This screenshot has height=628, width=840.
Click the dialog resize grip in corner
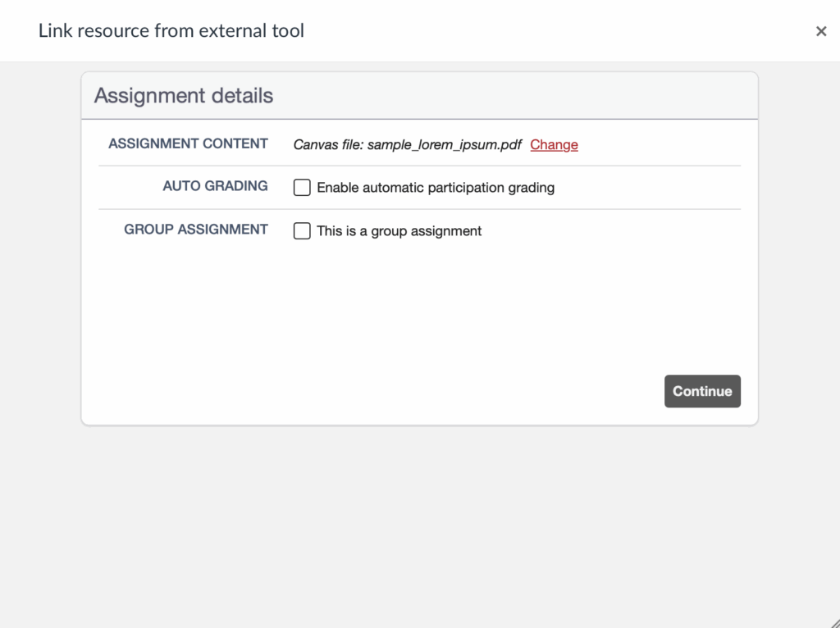[x=833, y=622]
